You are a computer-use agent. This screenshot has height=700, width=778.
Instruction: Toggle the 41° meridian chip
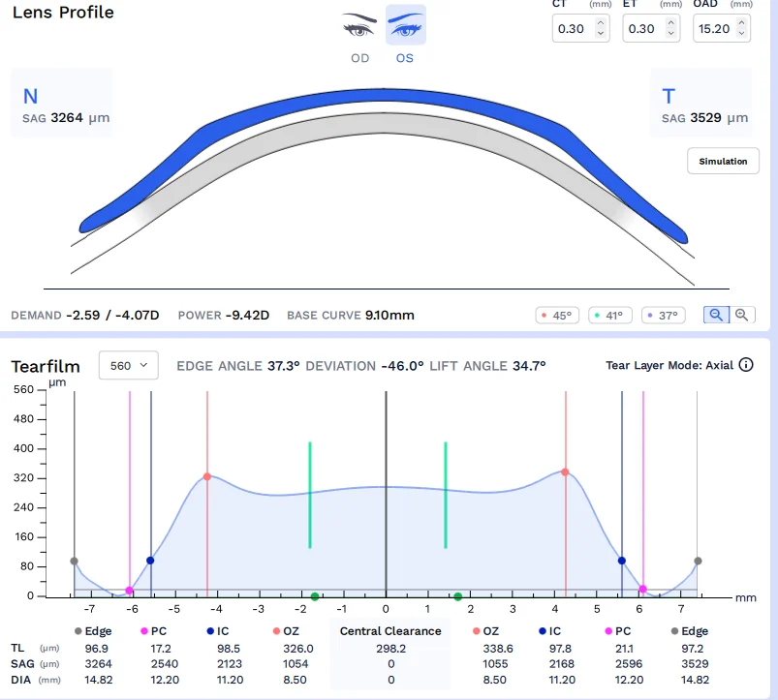[610, 316]
